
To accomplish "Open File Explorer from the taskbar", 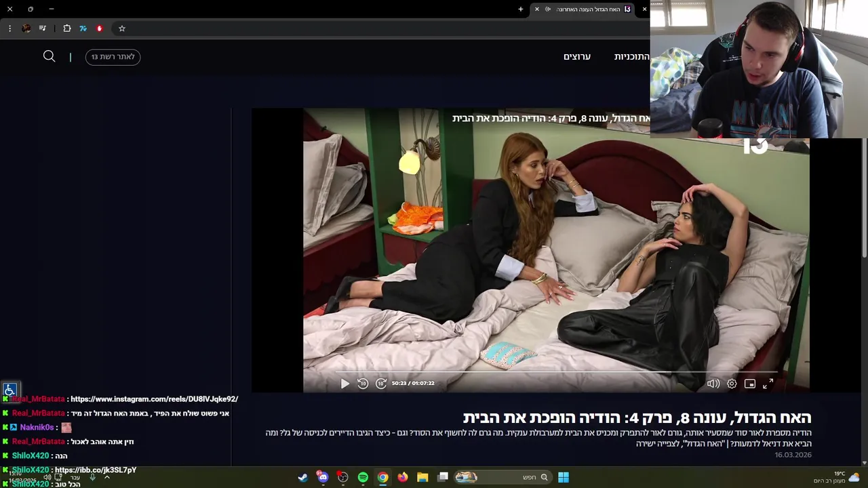I will click(x=422, y=477).
